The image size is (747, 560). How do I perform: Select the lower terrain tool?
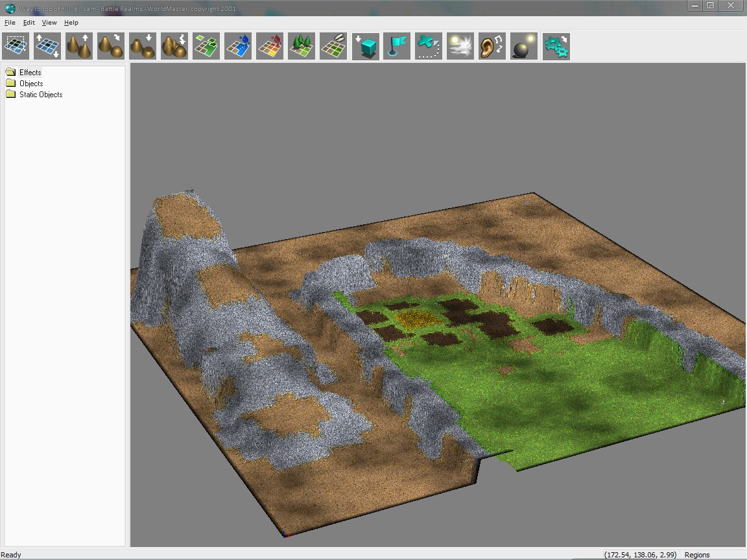[143, 46]
